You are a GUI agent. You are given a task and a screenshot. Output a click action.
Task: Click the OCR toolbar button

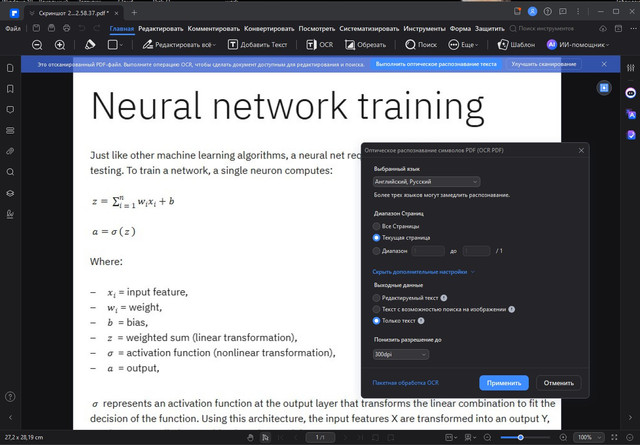(x=318, y=45)
